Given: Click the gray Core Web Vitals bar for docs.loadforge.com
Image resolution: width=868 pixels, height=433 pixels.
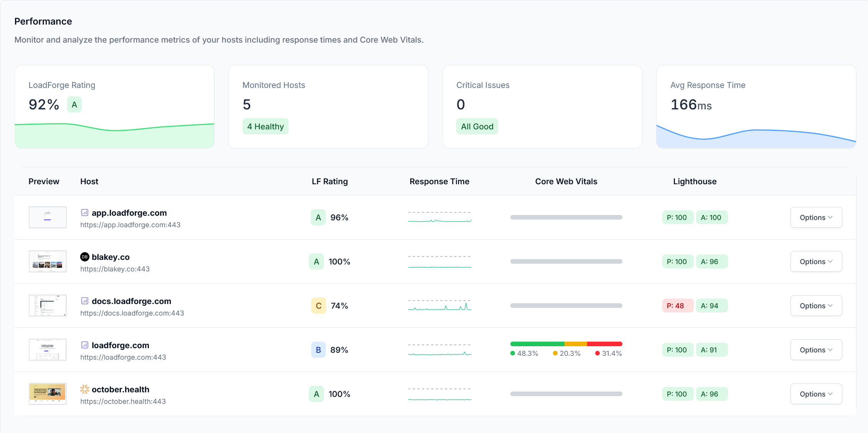Looking at the screenshot, I should click(x=566, y=306).
